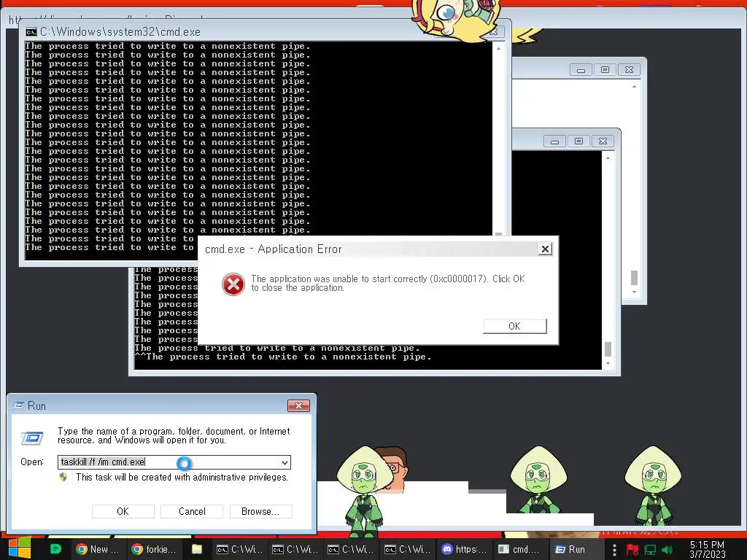Click scrollbar thumb in the white background window
747x560 pixels.
tap(634, 278)
